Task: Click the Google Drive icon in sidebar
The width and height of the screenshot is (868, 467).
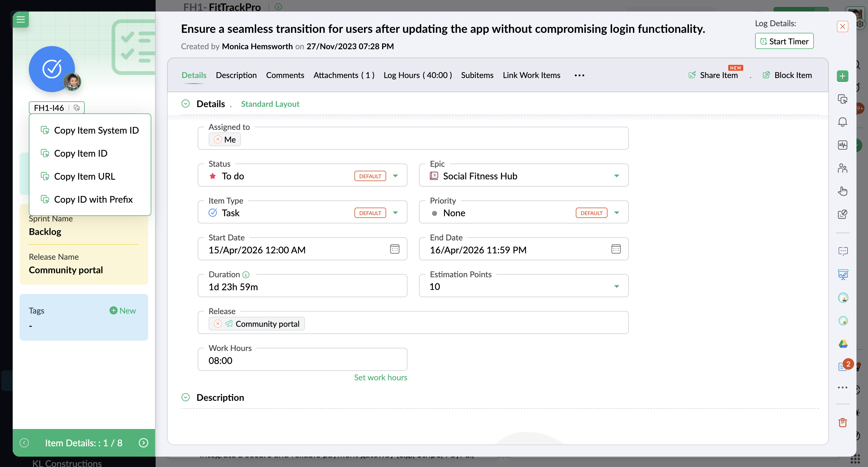Action: (843, 344)
